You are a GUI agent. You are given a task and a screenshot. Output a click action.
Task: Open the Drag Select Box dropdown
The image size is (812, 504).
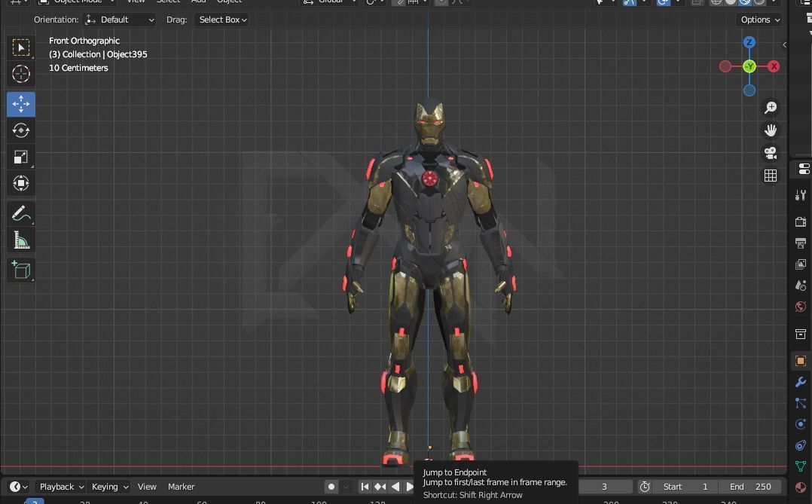[x=222, y=20]
